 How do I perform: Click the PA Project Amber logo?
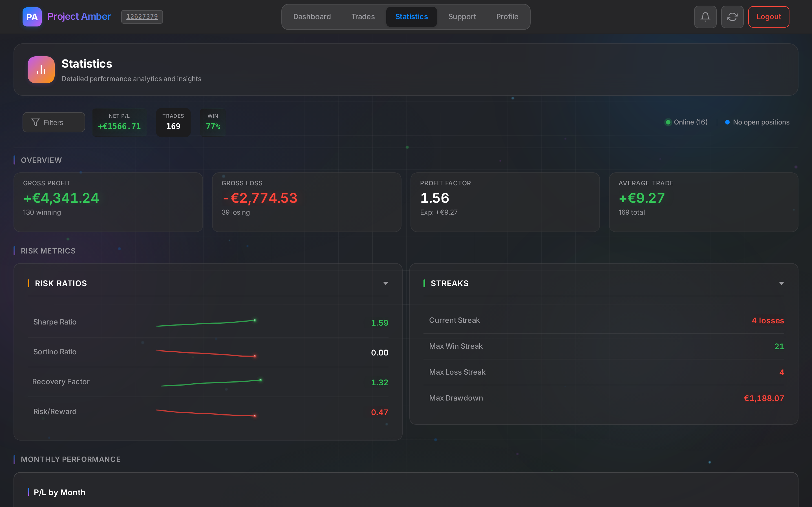click(x=32, y=16)
